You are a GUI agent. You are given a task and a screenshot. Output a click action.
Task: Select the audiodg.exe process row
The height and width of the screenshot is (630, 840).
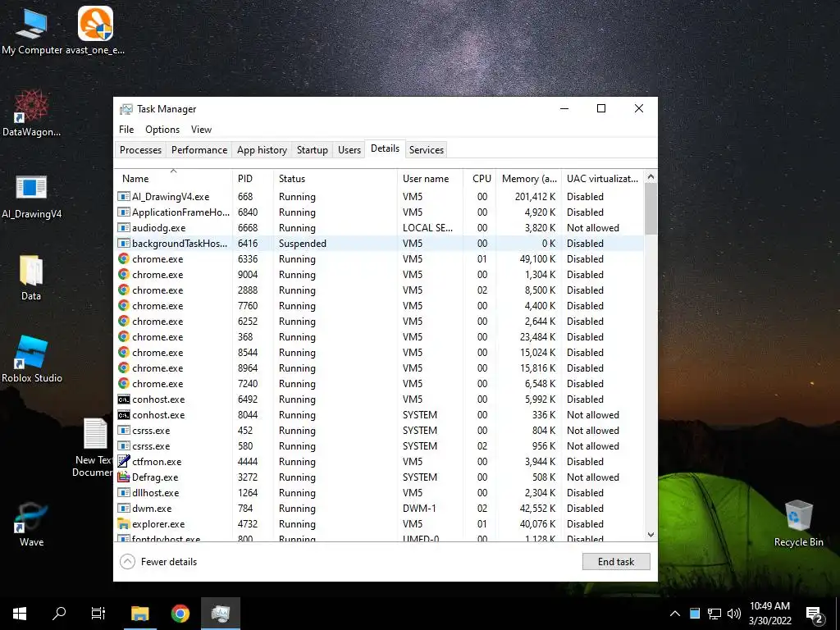[379, 228]
